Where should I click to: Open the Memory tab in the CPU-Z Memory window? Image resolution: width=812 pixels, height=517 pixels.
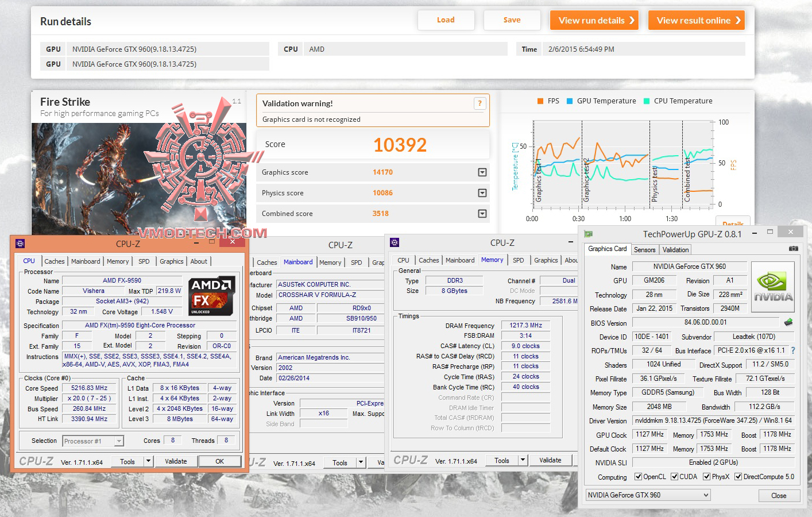tap(492, 260)
